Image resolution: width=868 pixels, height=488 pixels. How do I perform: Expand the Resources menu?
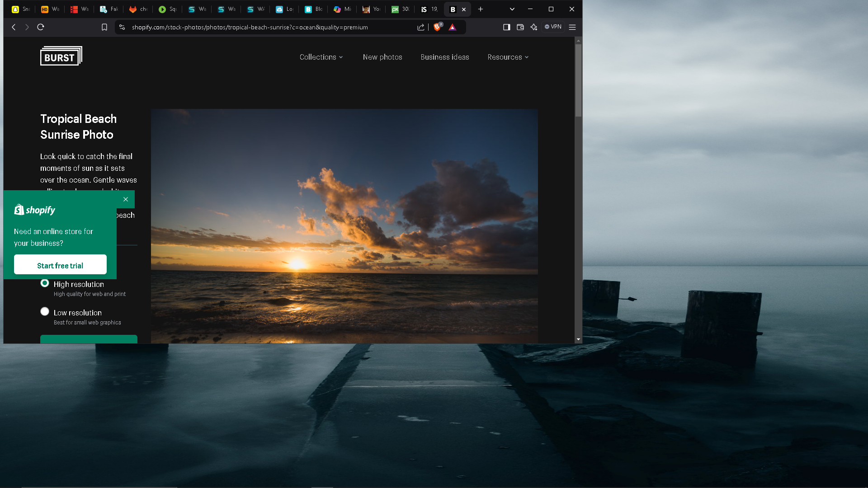[x=508, y=57]
